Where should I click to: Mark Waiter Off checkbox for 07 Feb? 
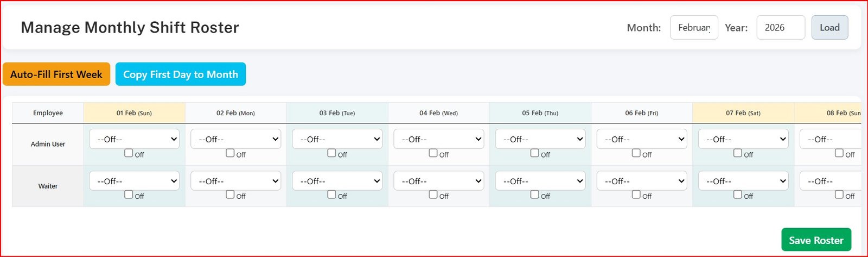pyautogui.click(x=737, y=195)
